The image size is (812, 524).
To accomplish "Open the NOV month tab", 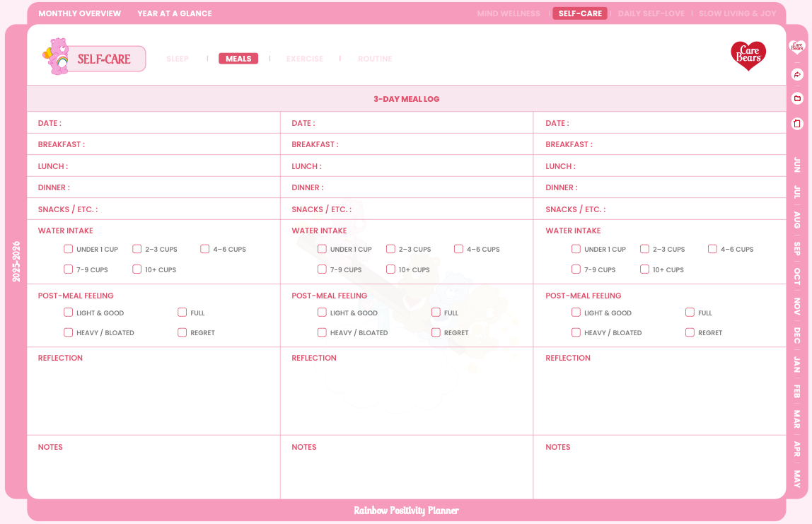I will [x=797, y=306].
